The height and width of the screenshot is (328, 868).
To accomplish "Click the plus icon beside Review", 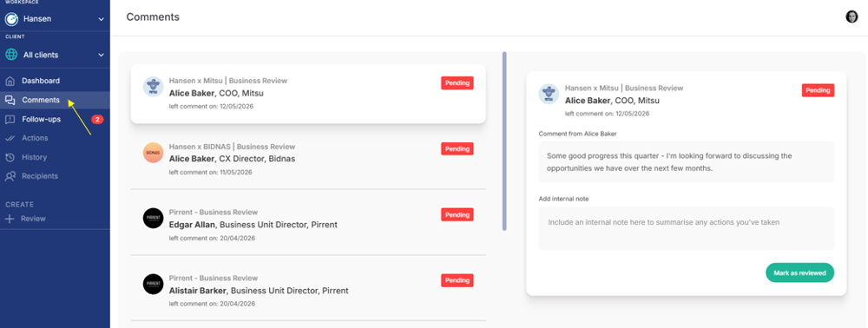I will [x=10, y=219].
